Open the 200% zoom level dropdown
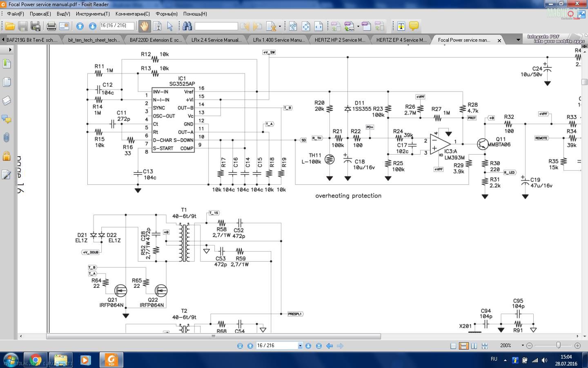Viewport: 588px width, 368px height. coord(522,346)
